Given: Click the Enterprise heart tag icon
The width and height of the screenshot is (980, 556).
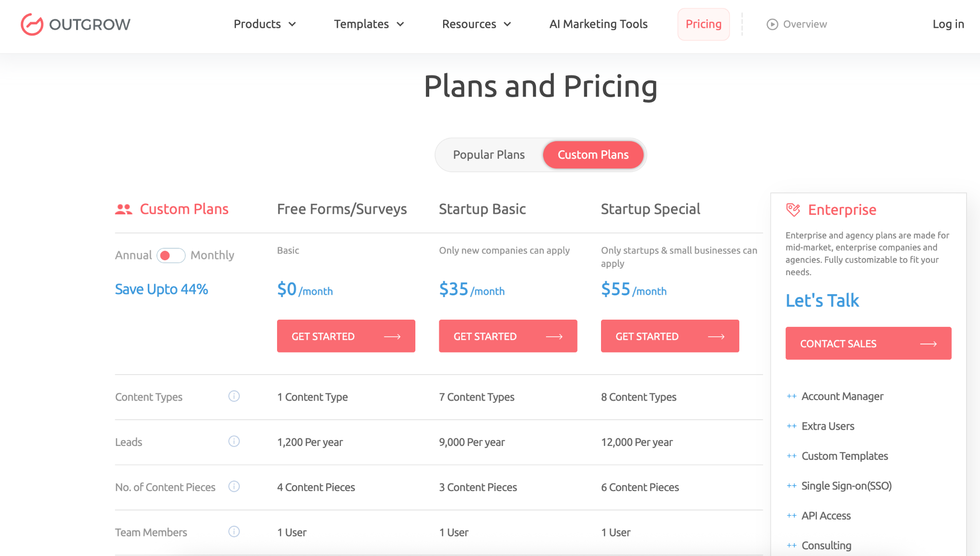Looking at the screenshot, I should tap(793, 210).
